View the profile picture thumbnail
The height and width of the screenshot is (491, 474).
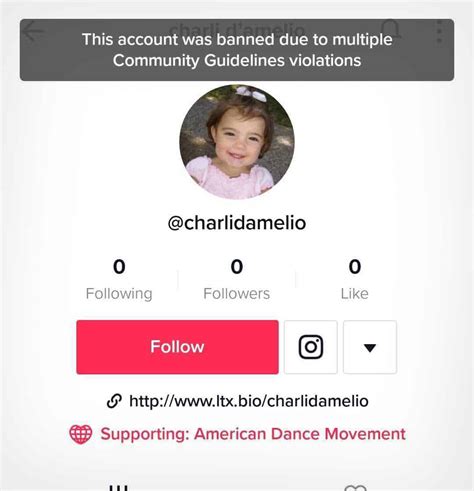pos(237,142)
